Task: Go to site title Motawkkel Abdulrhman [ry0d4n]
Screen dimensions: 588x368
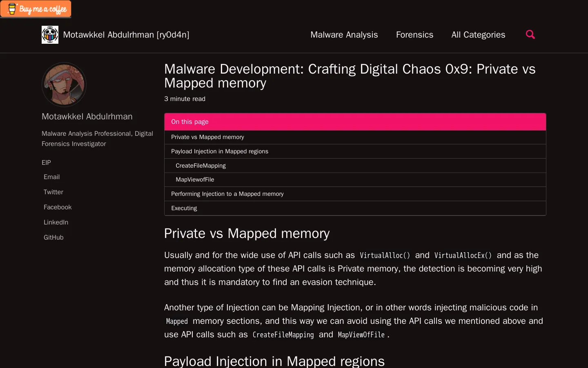Action: coord(126,35)
